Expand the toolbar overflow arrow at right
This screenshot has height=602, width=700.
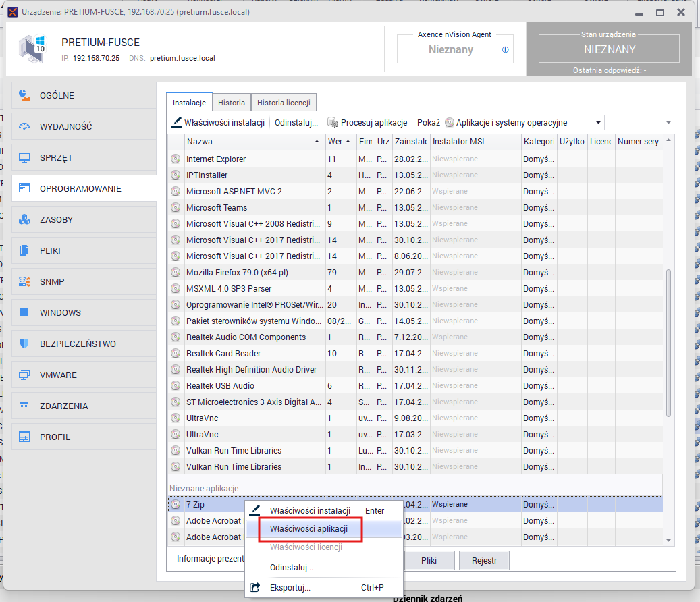(x=668, y=123)
